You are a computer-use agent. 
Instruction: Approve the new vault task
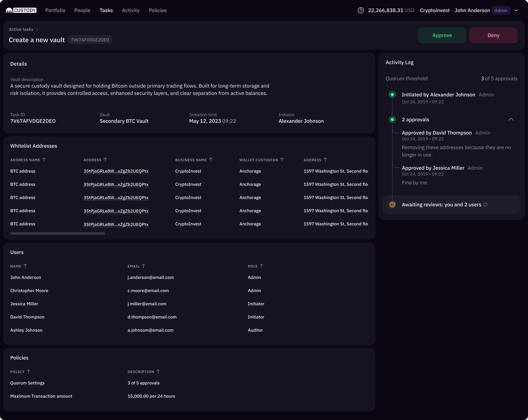coord(442,35)
